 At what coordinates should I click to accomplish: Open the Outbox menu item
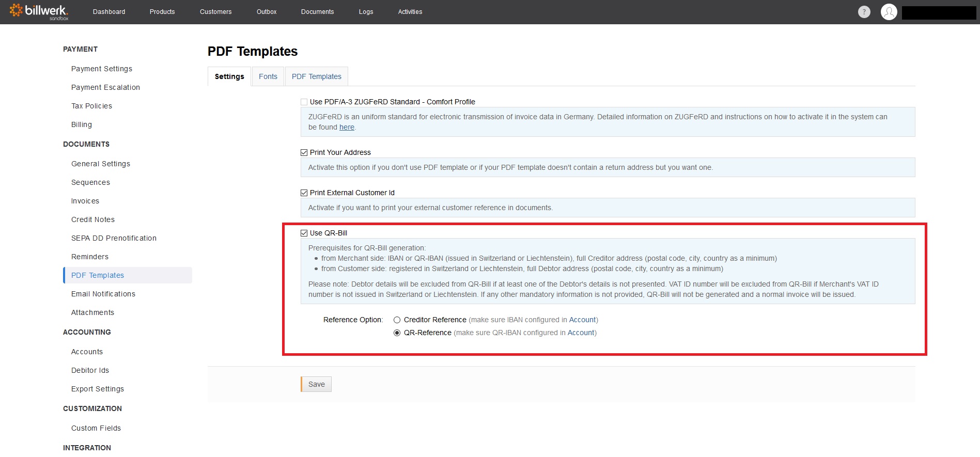coord(267,12)
